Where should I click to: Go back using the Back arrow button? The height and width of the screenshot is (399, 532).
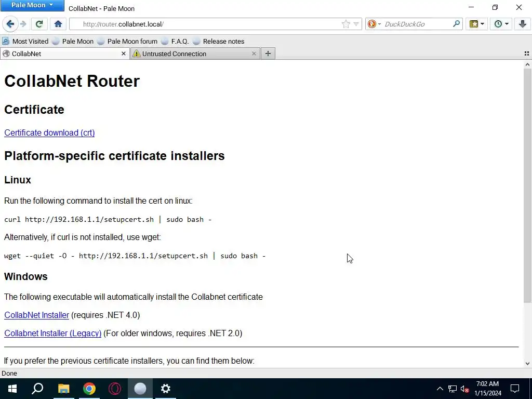click(10, 24)
